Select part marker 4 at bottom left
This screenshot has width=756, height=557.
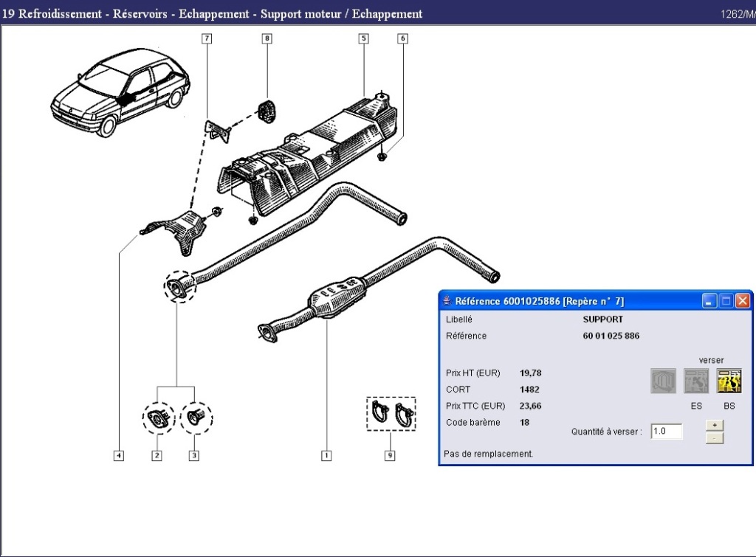[x=118, y=456]
